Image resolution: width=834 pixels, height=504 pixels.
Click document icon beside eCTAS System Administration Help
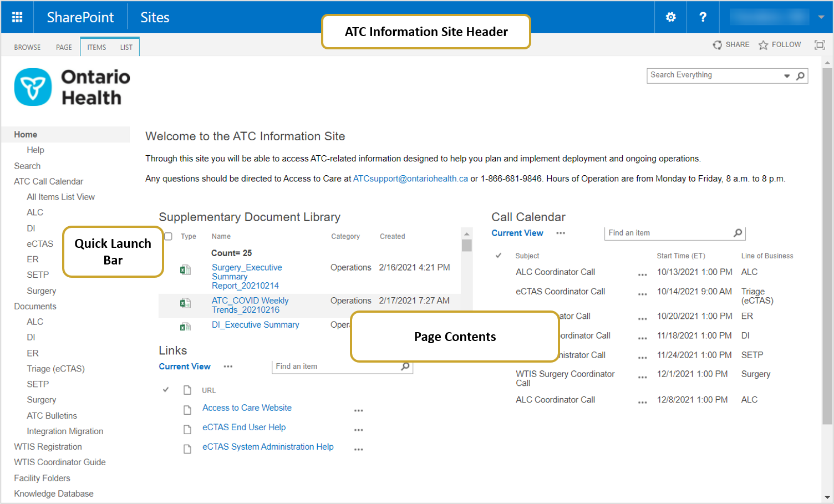[187, 449]
